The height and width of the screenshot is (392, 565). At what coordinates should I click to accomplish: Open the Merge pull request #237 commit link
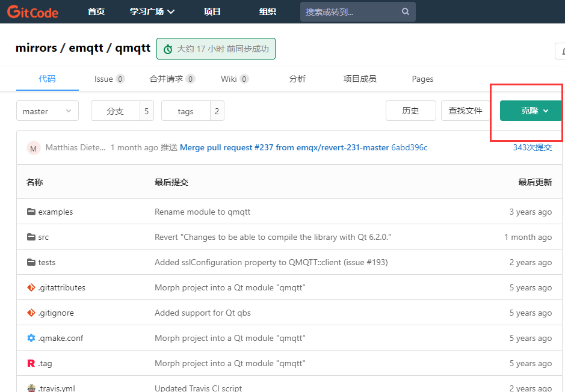(284, 147)
